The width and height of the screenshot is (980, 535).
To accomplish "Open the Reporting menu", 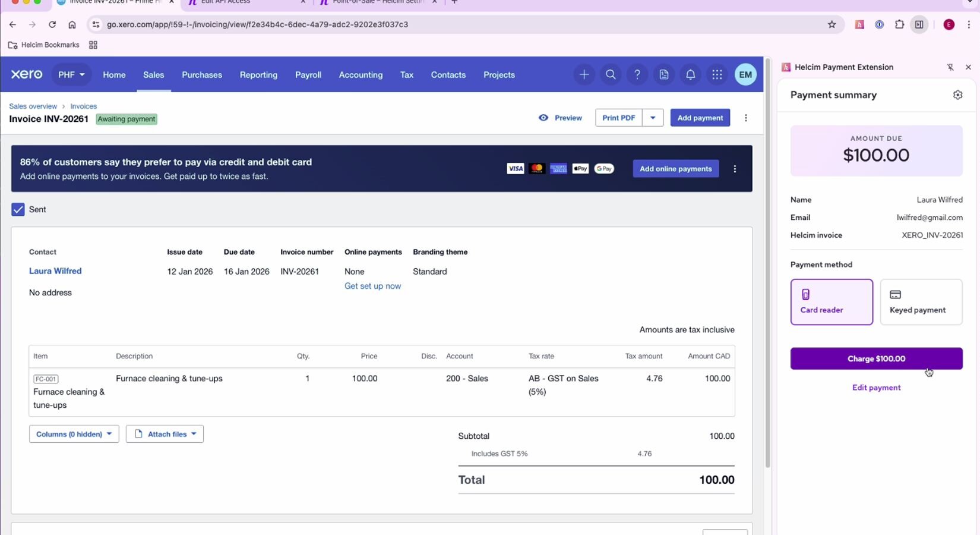I will coord(258,75).
